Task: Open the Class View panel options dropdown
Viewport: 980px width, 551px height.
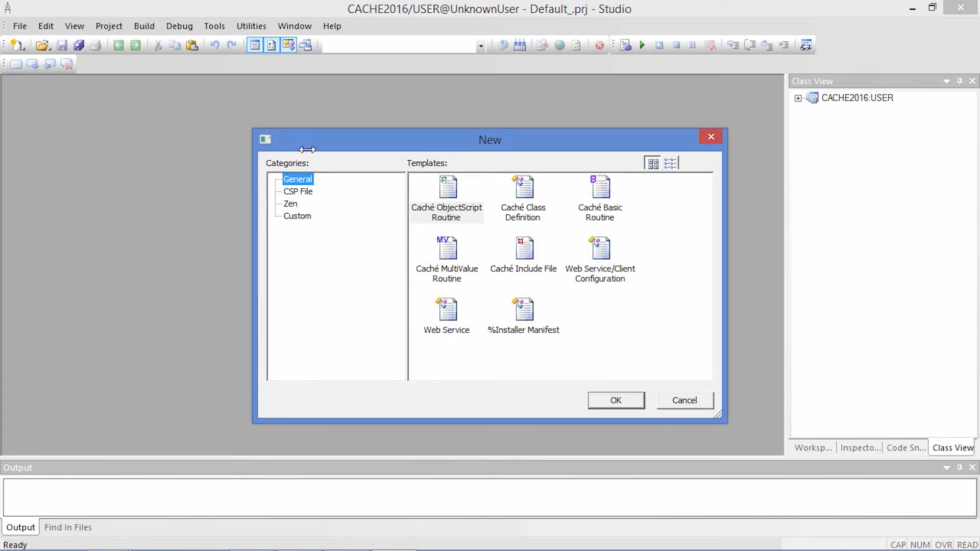Action: pos(946,81)
